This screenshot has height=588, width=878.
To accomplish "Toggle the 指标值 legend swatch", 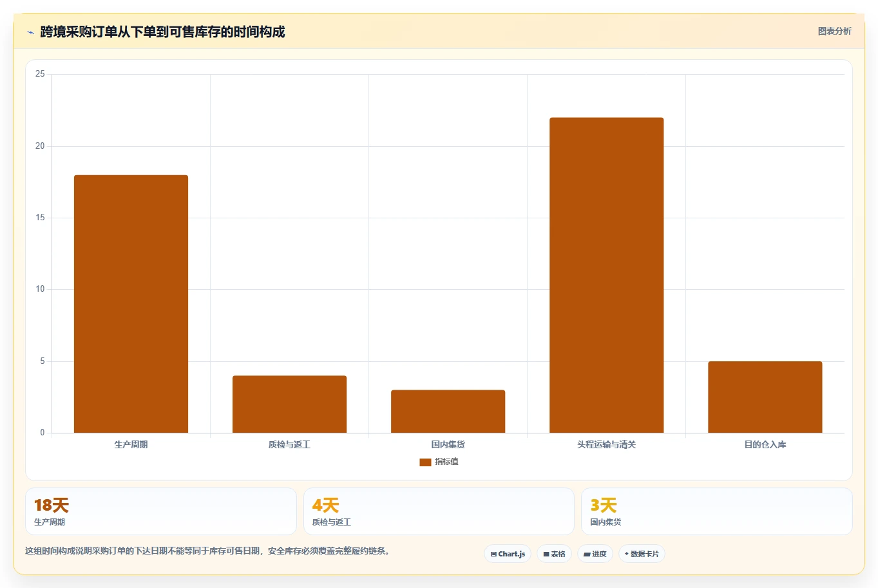I will [x=425, y=462].
